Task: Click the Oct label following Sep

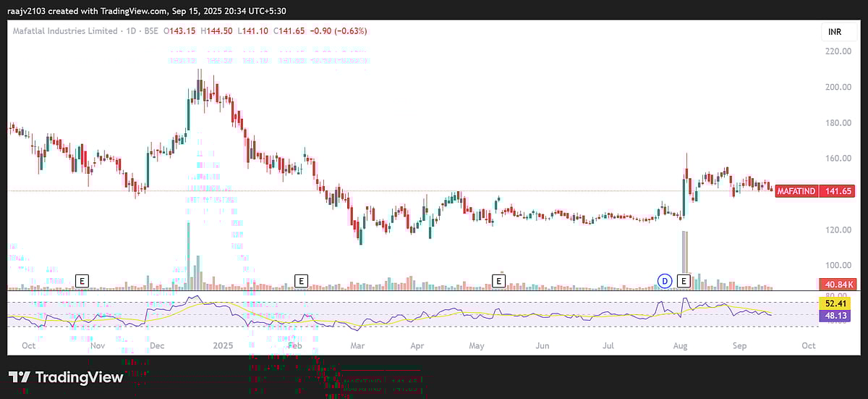Action: coord(809,345)
